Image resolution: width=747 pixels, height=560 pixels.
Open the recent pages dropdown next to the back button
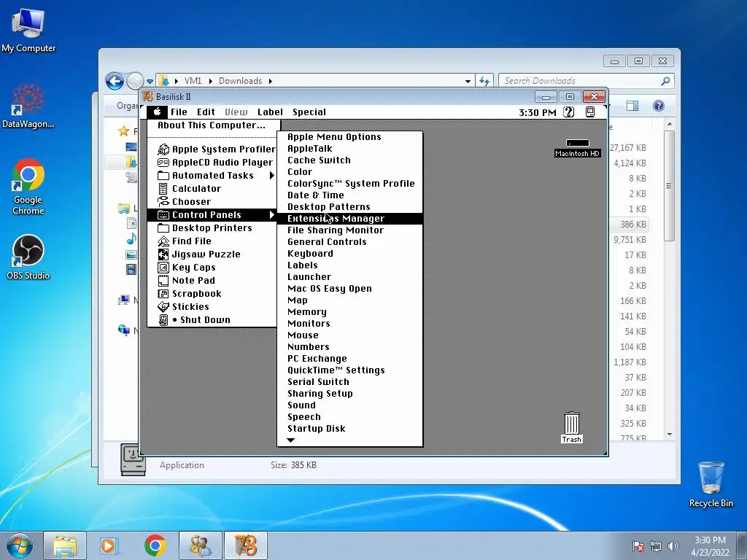150,82
